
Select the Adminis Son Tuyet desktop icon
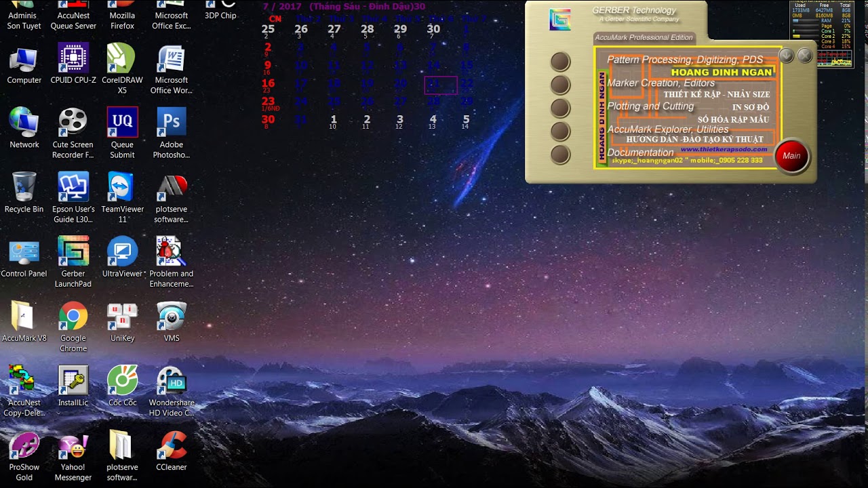click(x=24, y=16)
